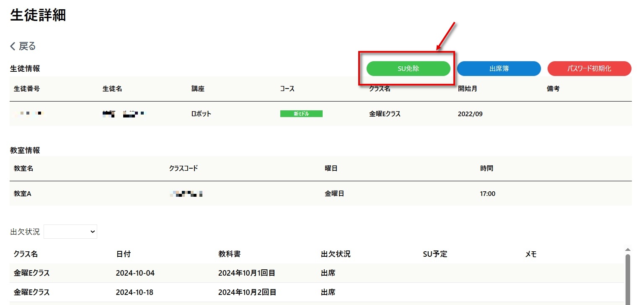
Task: Click the 生徒名 column header
Action: coord(112,89)
